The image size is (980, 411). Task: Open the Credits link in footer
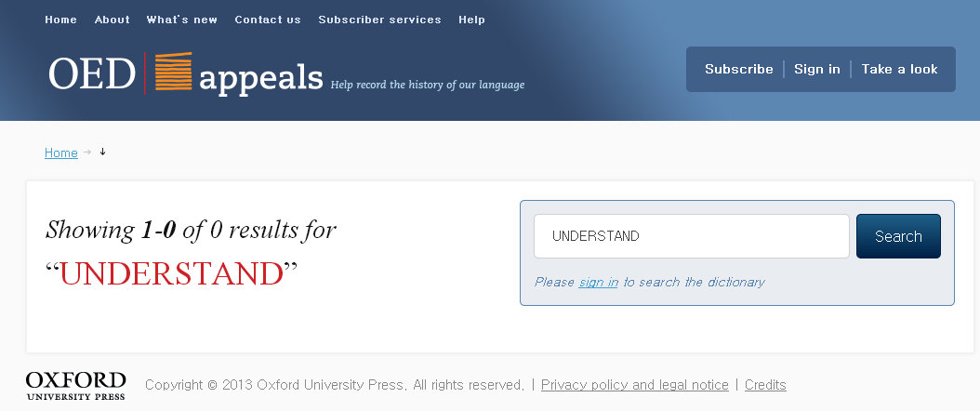click(765, 385)
